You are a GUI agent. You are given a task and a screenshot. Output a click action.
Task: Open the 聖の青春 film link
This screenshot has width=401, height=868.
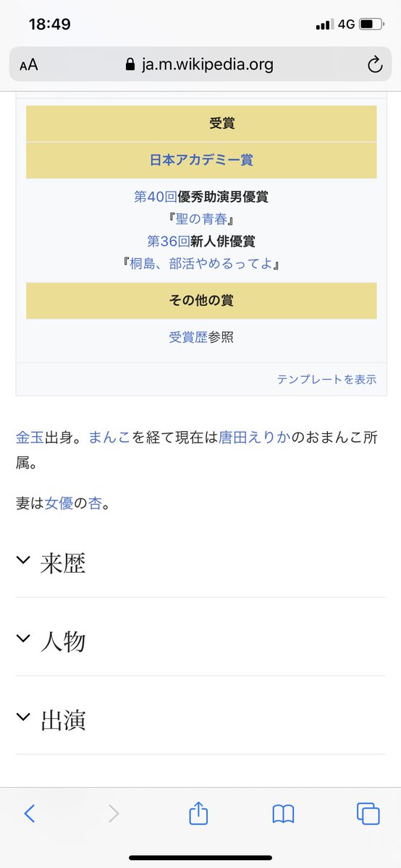pyautogui.click(x=201, y=219)
